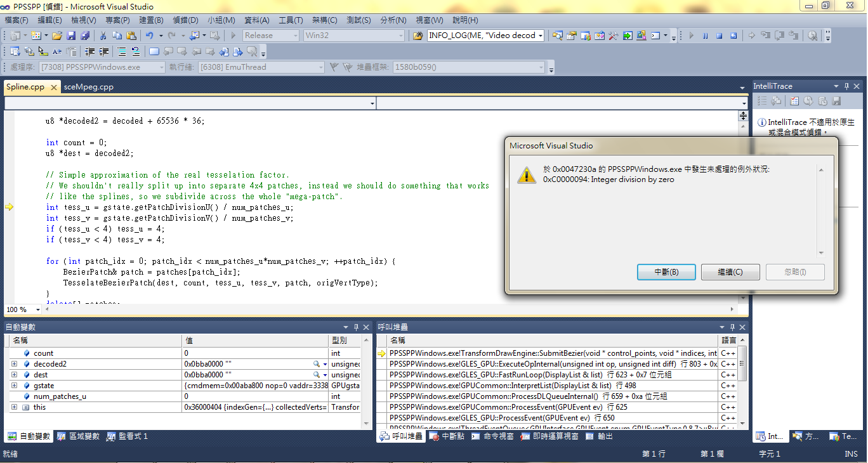Select the num_patches_u variable row
This screenshot has width=868, height=463.
click(x=184, y=396)
